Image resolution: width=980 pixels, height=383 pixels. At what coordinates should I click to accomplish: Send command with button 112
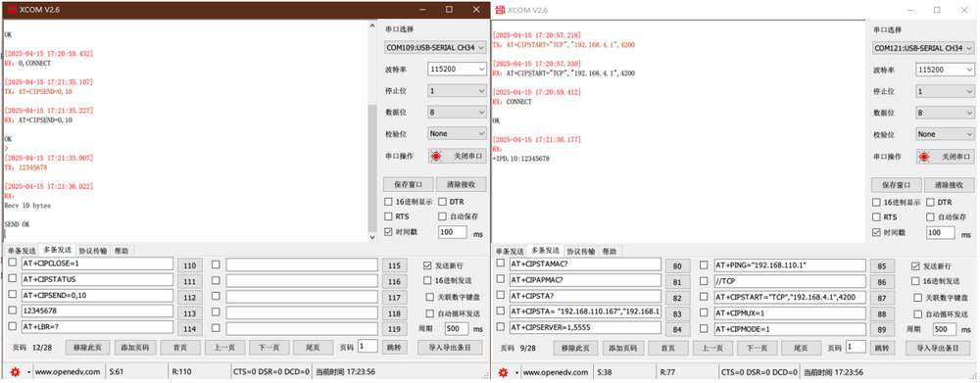pyautogui.click(x=190, y=298)
